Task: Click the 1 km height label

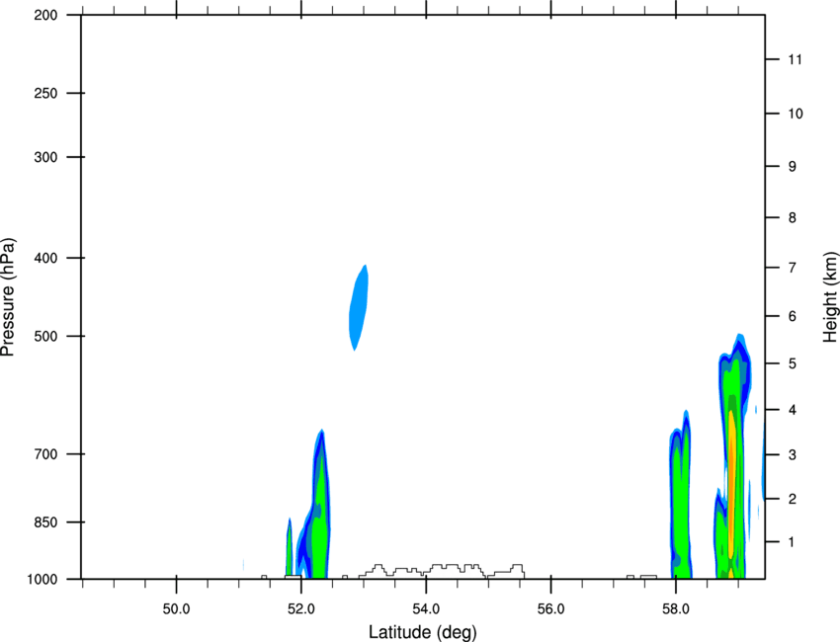Action: [792, 542]
